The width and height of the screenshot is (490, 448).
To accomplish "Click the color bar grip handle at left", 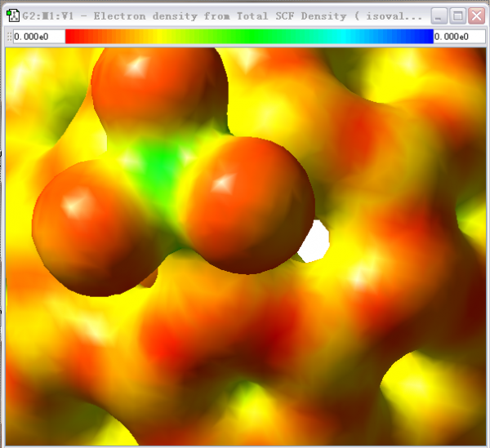I will [9, 37].
